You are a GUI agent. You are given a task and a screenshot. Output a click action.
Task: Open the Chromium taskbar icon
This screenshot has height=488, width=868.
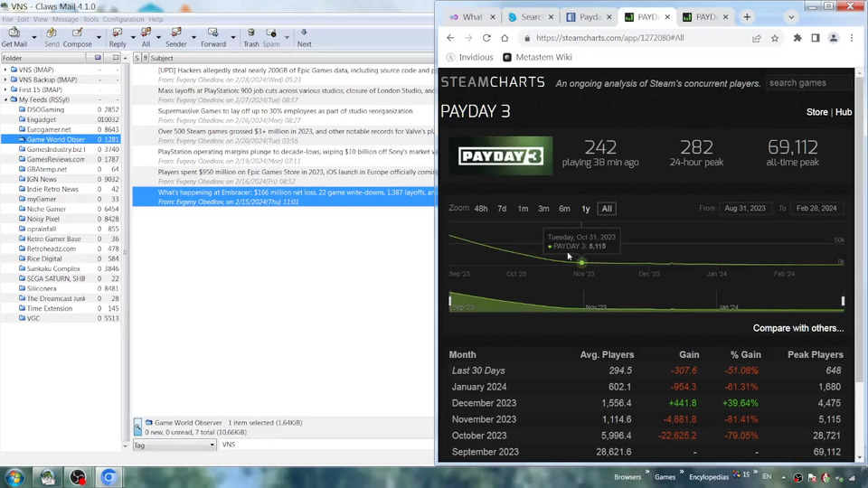pos(108,477)
